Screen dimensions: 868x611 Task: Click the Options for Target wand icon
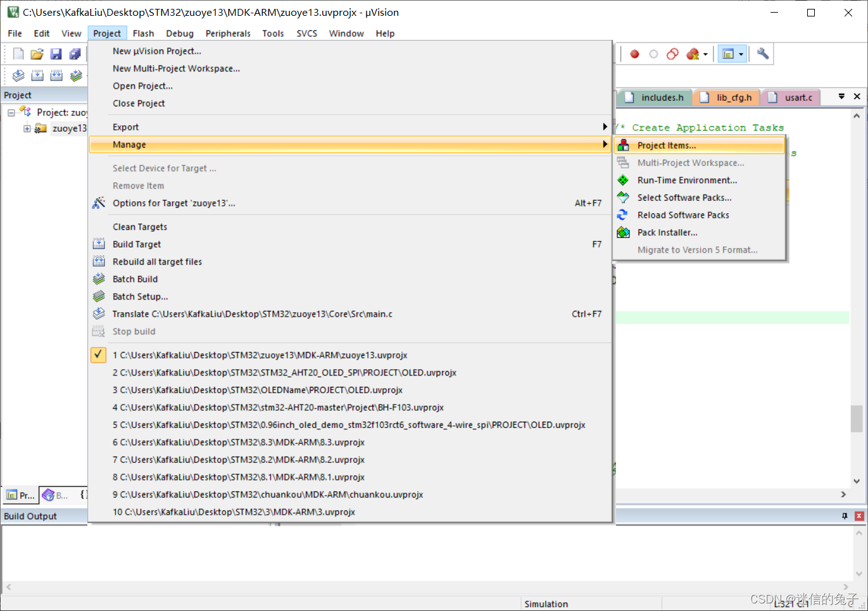99,203
